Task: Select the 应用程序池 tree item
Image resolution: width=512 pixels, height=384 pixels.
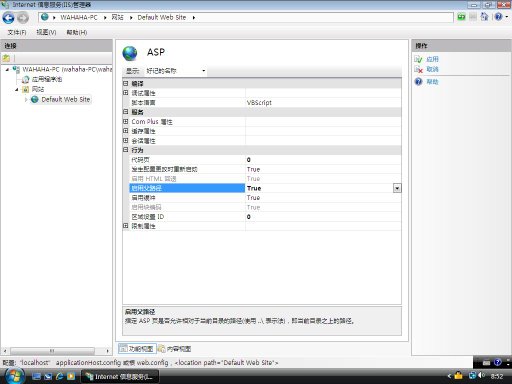Action: 47,79
